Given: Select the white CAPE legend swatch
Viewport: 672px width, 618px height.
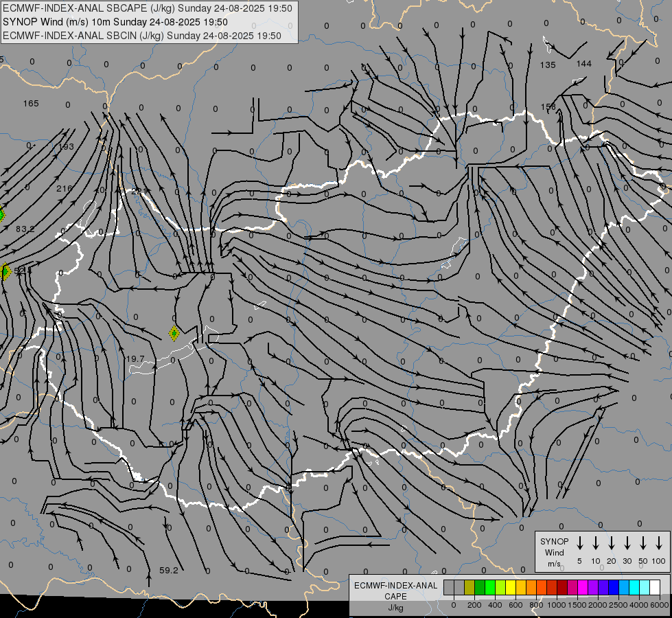Looking at the screenshot, I should pyautogui.click(x=655, y=587).
